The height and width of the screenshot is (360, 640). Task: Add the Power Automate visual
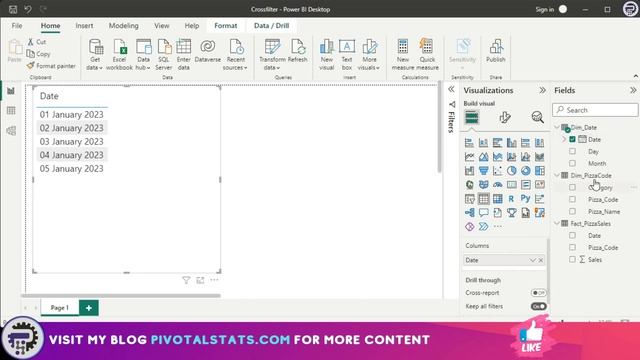point(483,227)
